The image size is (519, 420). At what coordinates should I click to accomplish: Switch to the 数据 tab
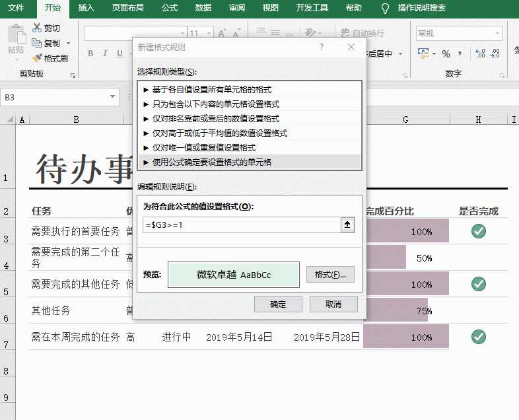pyautogui.click(x=203, y=8)
